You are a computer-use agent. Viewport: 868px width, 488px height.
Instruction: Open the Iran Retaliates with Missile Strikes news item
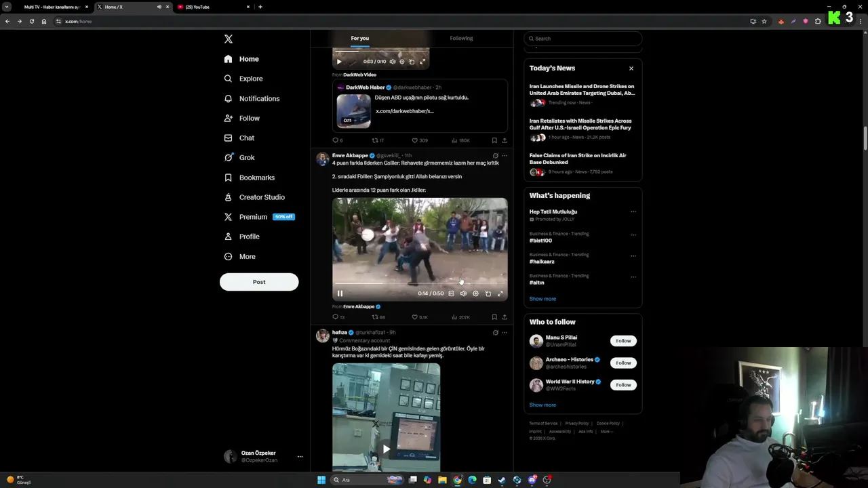(583, 129)
